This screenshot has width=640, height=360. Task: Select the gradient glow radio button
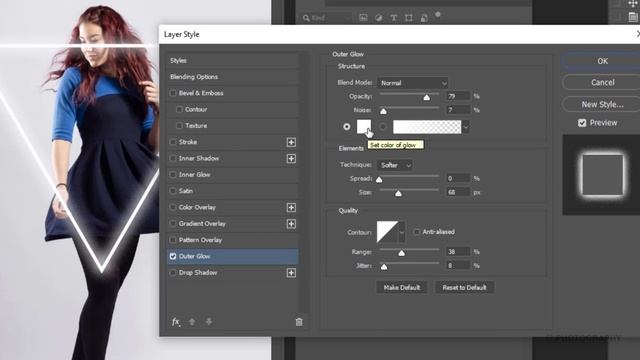tap(382, 127)
